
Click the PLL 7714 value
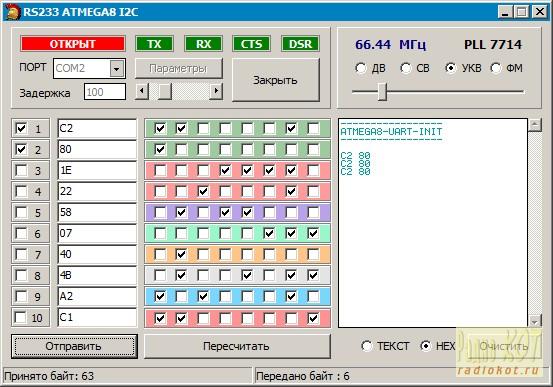tap(493, 44)
